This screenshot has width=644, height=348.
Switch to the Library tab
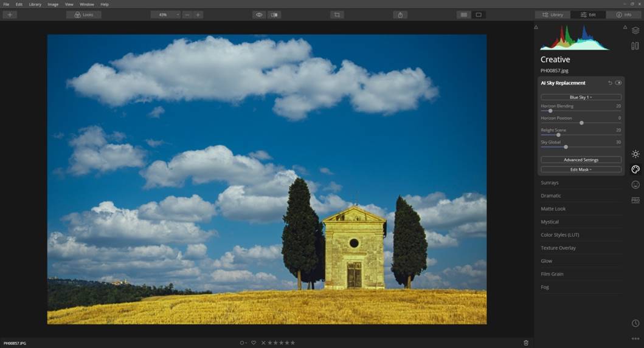point(553,15)
